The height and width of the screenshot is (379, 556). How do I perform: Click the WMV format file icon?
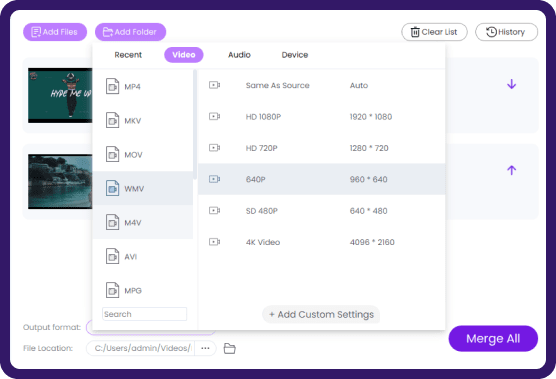pos(112,188)
